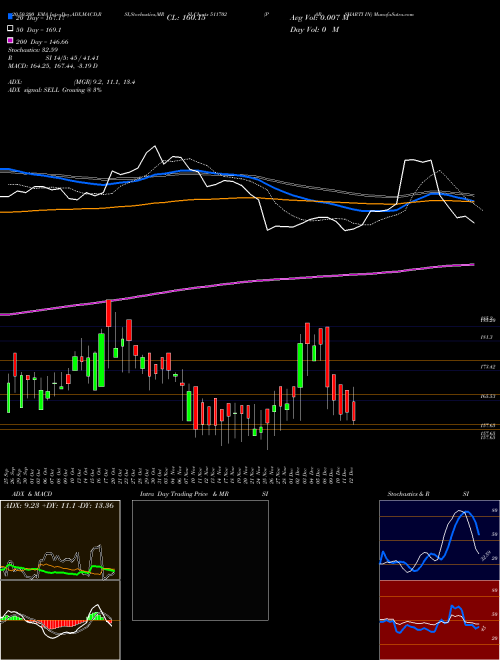Open the MACD histogram mini chart
500x660 pixels.
pyautogui.click(x=60, y=620)
